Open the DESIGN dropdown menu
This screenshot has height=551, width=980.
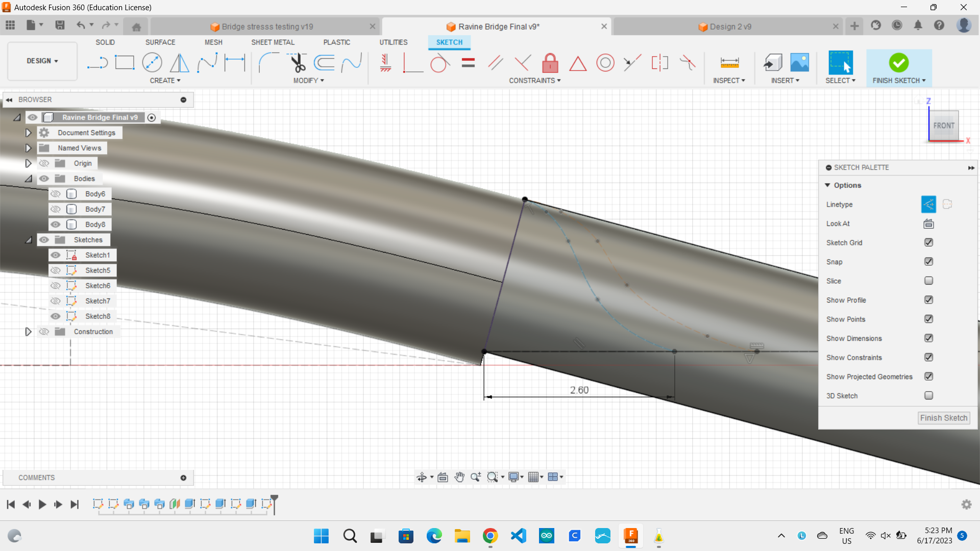pyautogui.click(x=42, y=61)
